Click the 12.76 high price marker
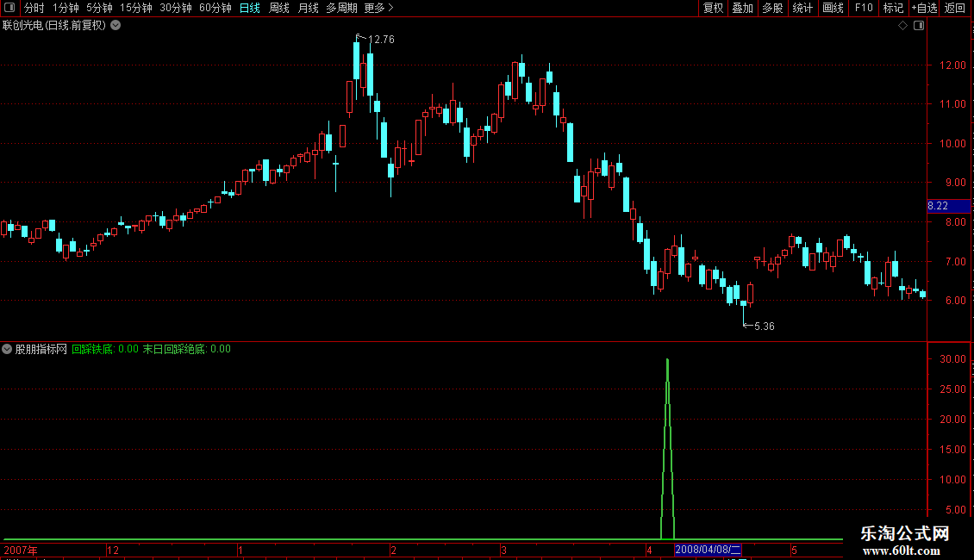The width and height of the screenshot is (974, 560). point(381,40)
